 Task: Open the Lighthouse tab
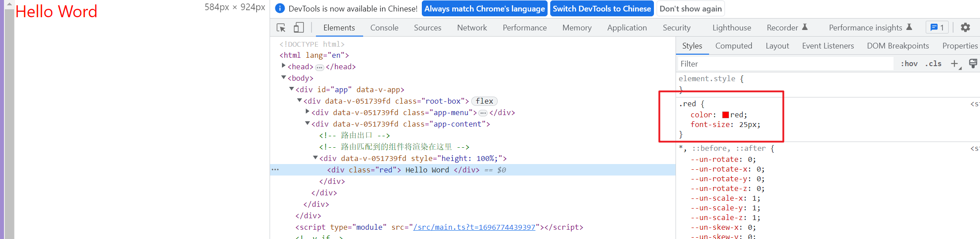[x=732, y=27]
